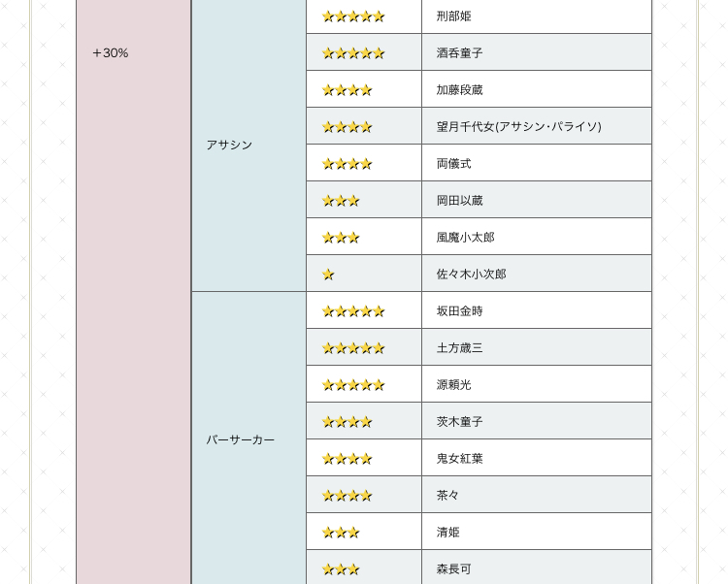This screenshot has height=584, width=728.
Task: Click the three-star rating for 岡田以蔵
Action: (341, 201)
